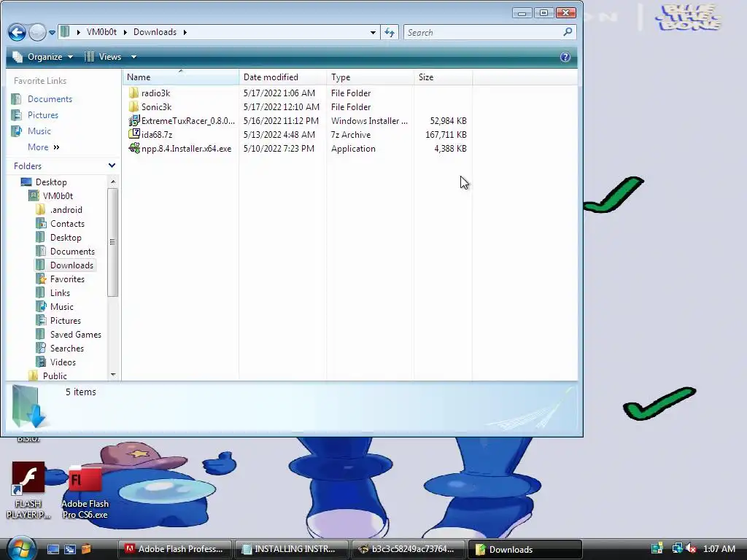Click VM0b0t in the address breadcrumb

pos(101,32)
